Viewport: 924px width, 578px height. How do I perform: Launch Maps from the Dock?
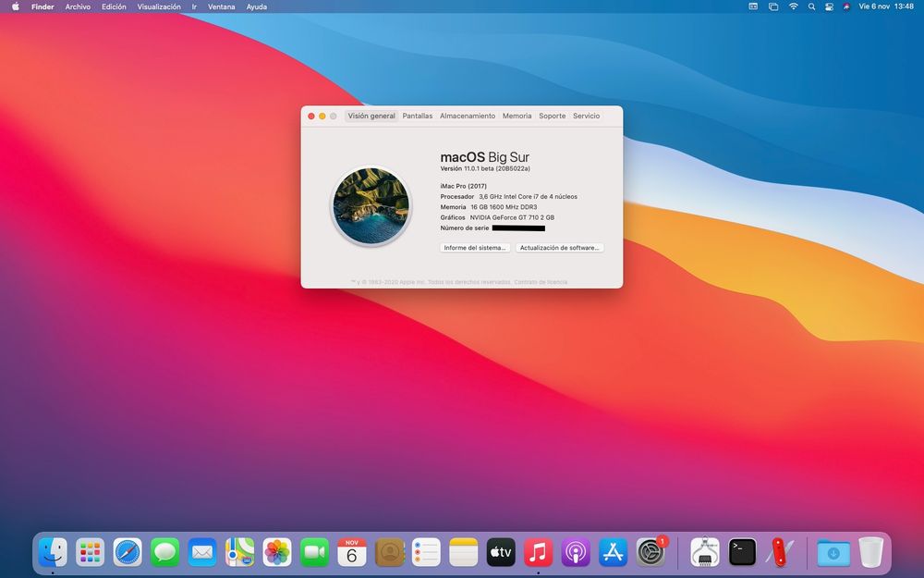240,553
